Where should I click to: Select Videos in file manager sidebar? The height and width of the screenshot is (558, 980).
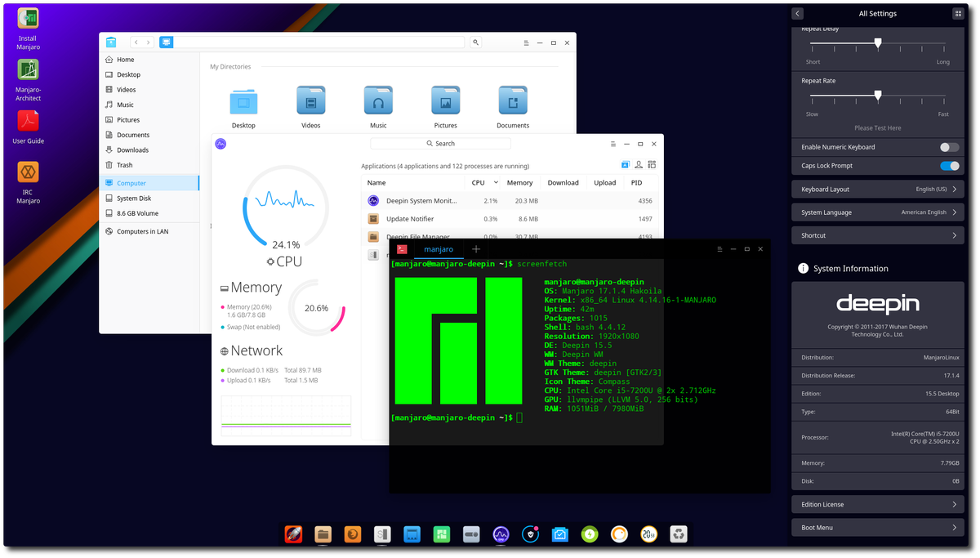point(149,90)
